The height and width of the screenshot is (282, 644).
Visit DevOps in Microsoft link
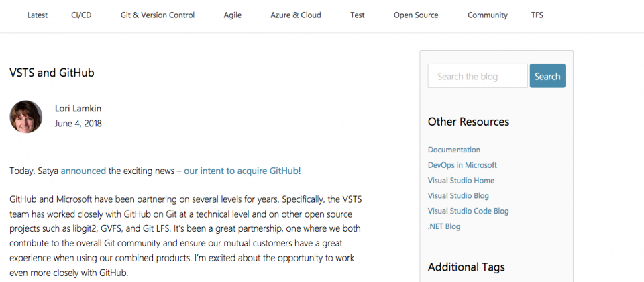pyautogui.click(x=462, y=165)
